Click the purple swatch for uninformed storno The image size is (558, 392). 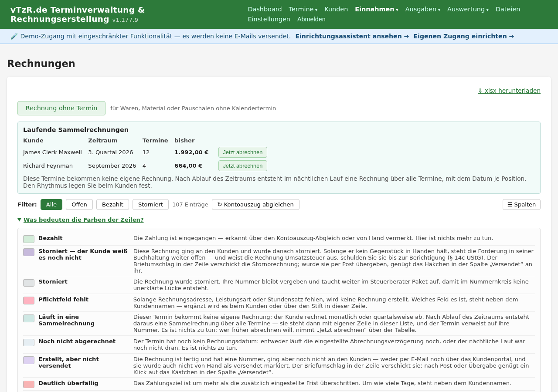(29, 252)
